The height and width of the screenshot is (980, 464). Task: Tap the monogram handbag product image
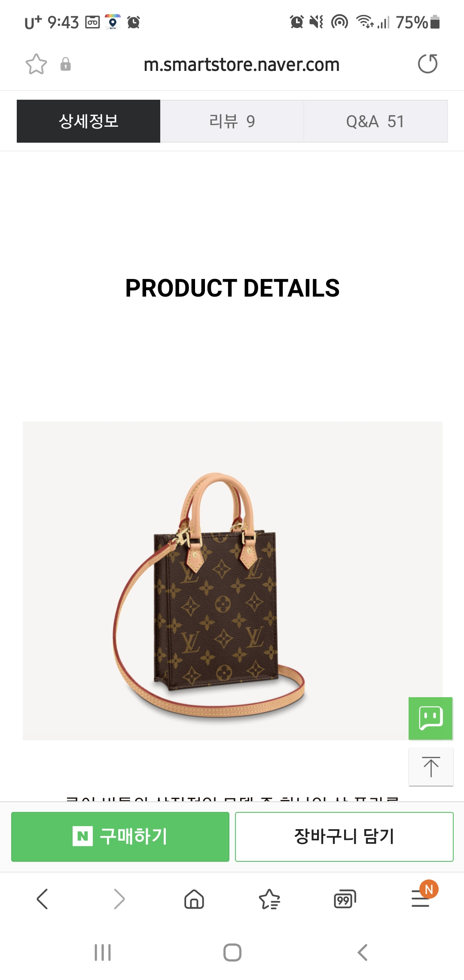coord(232,581)
